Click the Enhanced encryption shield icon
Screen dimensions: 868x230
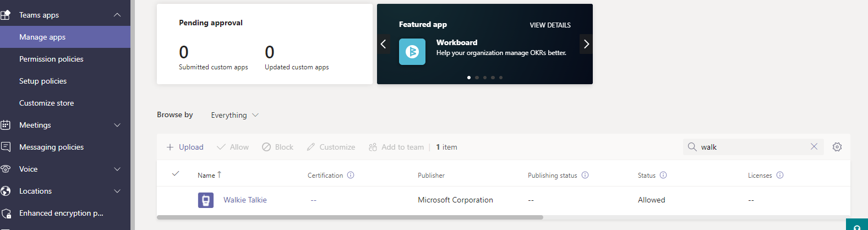point(6,213)
